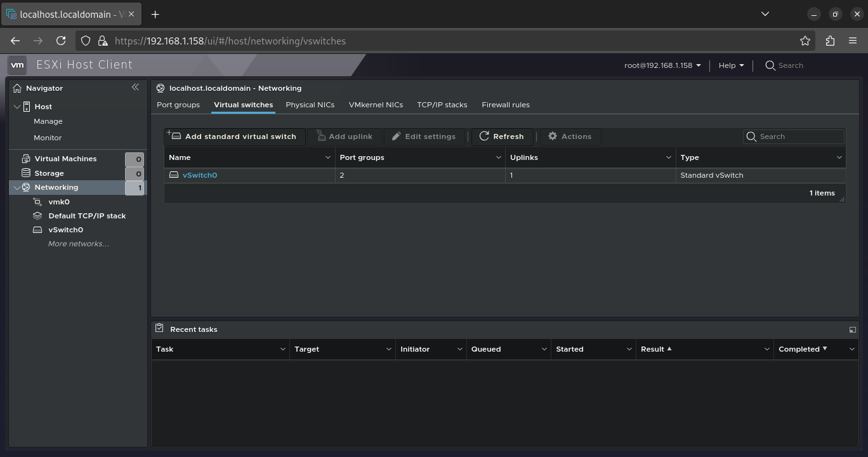868x457 pixels.
Task: Click the Standard vSwitch type cell
Action: coord(761,175)
